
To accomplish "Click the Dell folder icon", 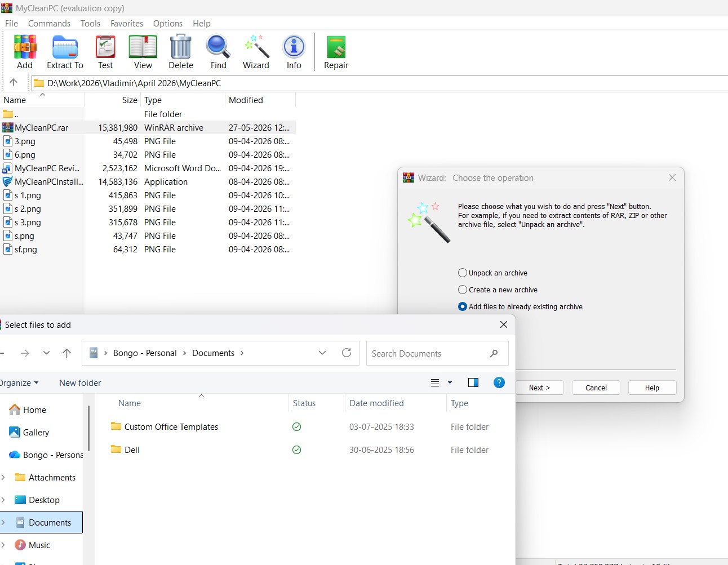I will [116, 449].
